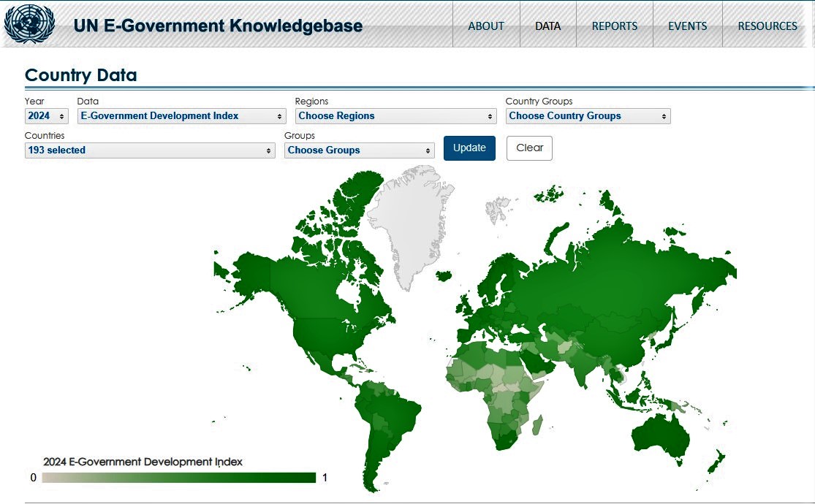
Task: Click the index color gradient legend bar
Action: pos(179,478)
